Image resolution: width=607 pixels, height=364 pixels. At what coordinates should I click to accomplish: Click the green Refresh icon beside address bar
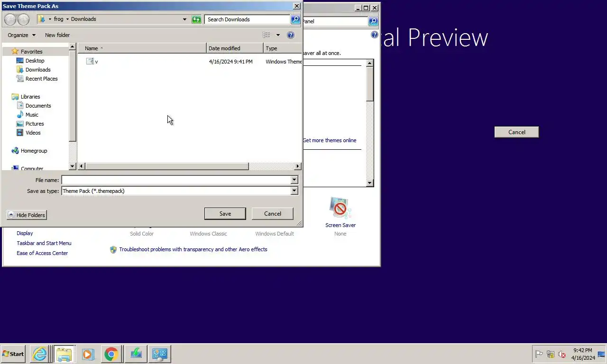click(x=196, y=19)
